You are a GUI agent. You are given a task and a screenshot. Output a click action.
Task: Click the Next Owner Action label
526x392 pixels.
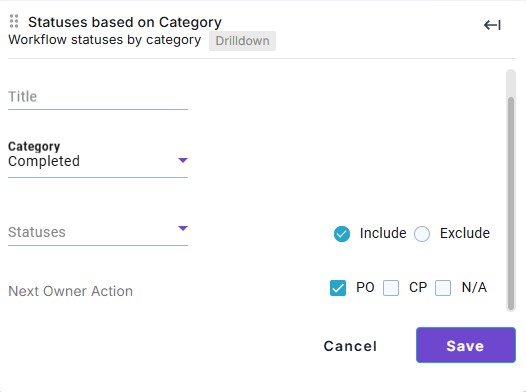click(70, 291)
